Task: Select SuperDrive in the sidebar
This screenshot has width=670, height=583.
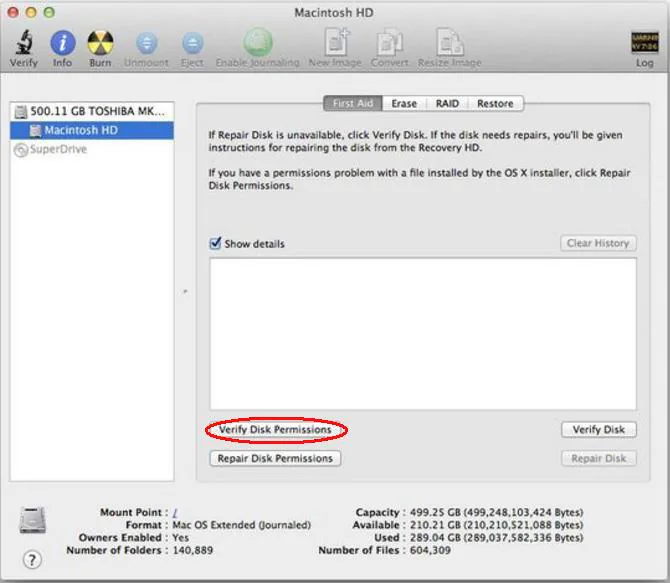Action: [x=92, y=149]
